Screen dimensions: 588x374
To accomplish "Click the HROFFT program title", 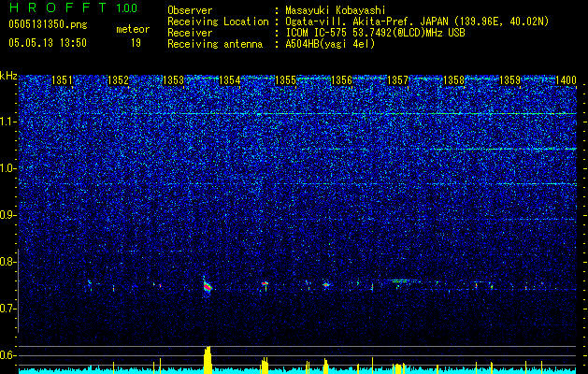I will [58, 7].
